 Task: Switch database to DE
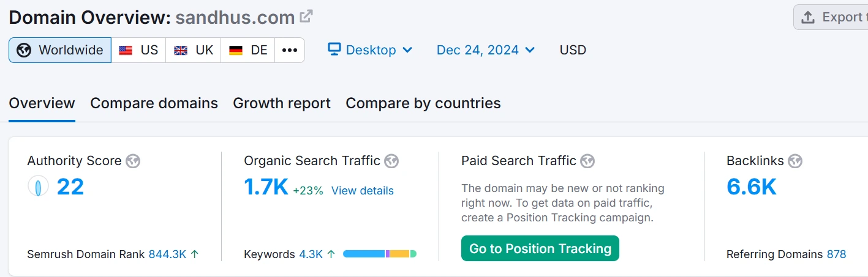[248, 50]
